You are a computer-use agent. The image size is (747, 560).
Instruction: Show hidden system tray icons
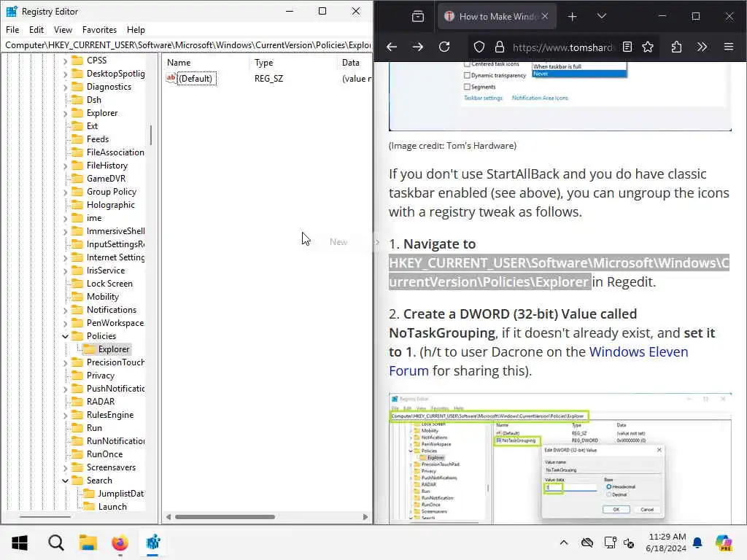tap(564, 542)
